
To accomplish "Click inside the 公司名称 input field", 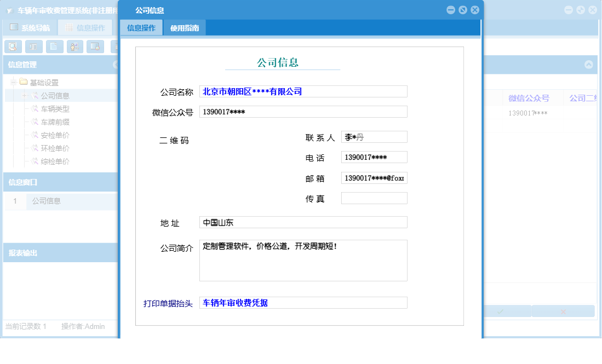I will tap(304, 91).
